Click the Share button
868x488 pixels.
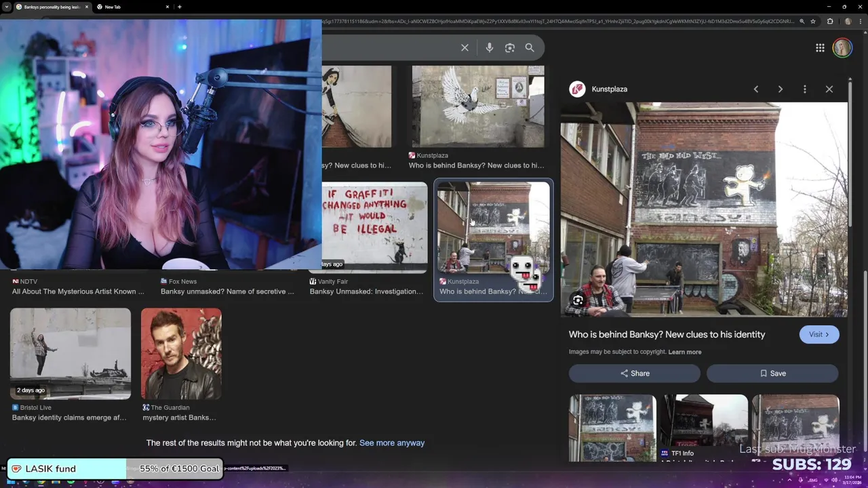click(635, 373)
